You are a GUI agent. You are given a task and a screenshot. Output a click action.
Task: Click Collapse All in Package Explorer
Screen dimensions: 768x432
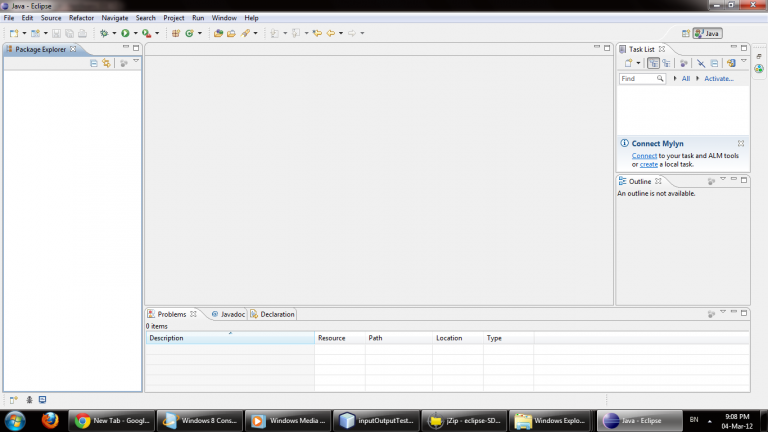94,62
